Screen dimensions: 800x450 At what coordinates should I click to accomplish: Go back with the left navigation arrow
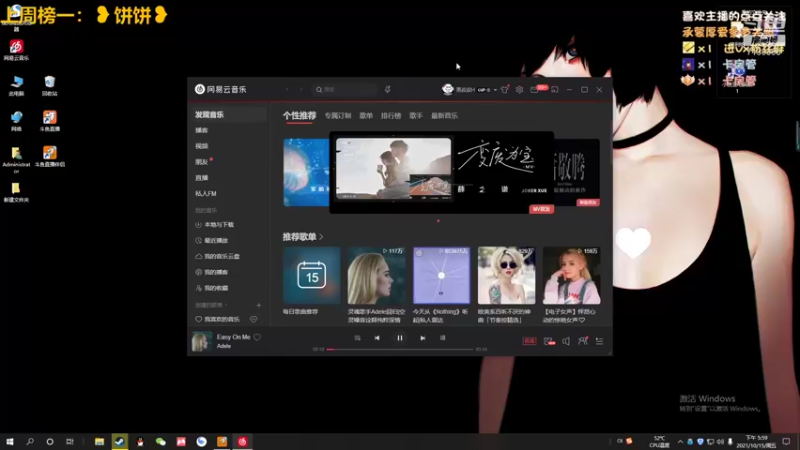(x=287, y=89)
